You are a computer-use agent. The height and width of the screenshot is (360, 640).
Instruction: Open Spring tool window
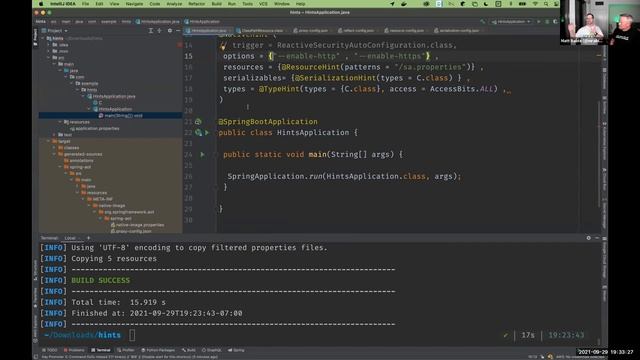point(236,350)
